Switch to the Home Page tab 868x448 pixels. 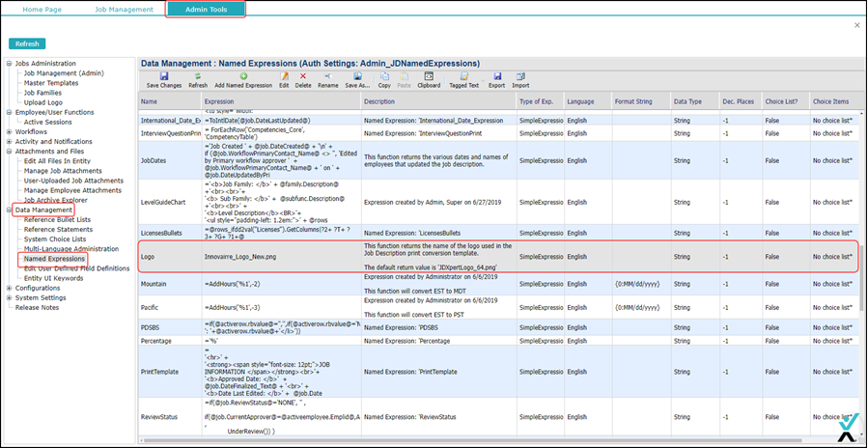click(42, 10)
